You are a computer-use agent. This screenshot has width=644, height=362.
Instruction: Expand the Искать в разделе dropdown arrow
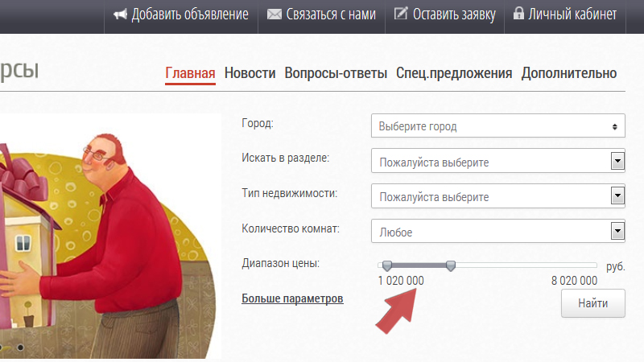(x=617, y=161)
